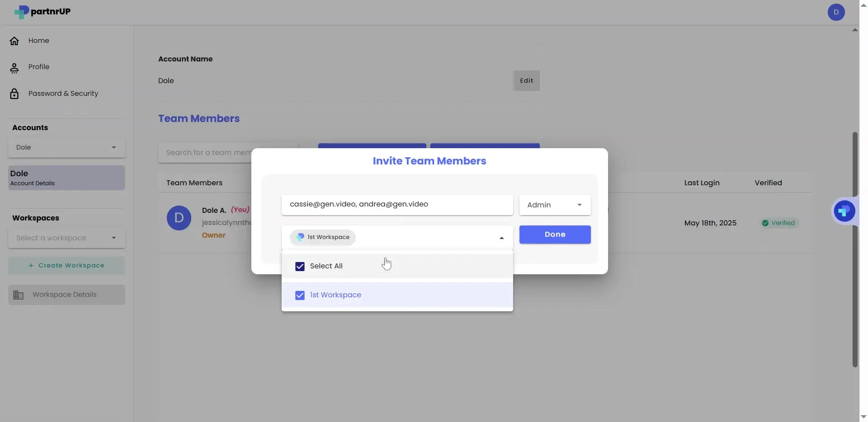Click the building icon beside Workspace Details
The width and height of the screenshot is (868, 422).
tap(19, 295)
